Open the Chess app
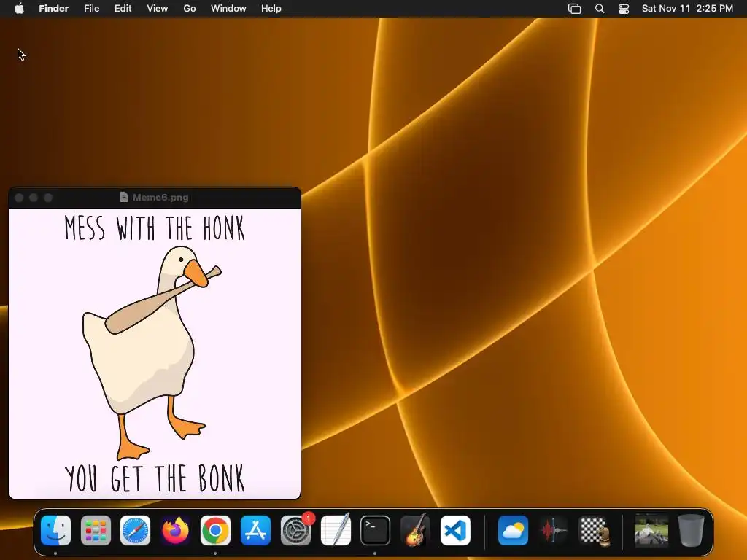Image resolution: width=747 pixels, height=560 pixels. coord(594,530)
